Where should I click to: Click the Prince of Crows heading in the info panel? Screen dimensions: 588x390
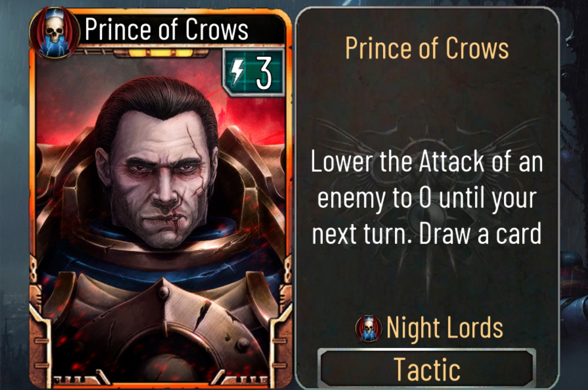pyautogui.click(x=427, y=48)
